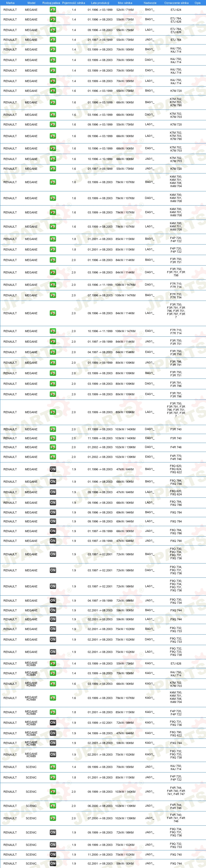Click petrol icon in Scenic 1.4 row

pyautogui.click(x=53, y=767)
